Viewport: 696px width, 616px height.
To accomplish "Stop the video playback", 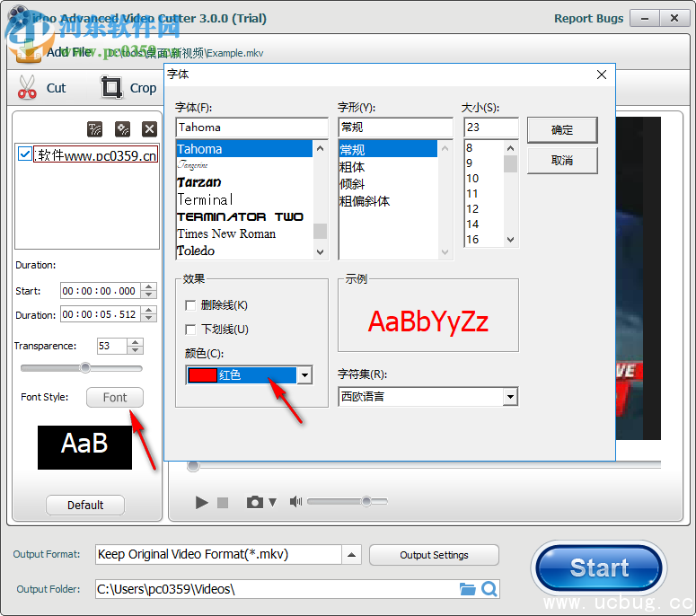I will pos(223,502).
